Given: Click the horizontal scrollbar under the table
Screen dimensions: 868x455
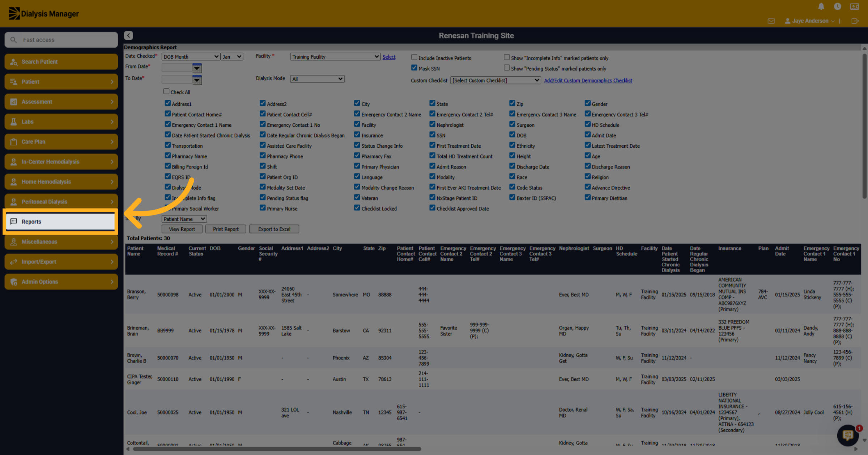Looking at the screenshot, I should tap(277, 449).
